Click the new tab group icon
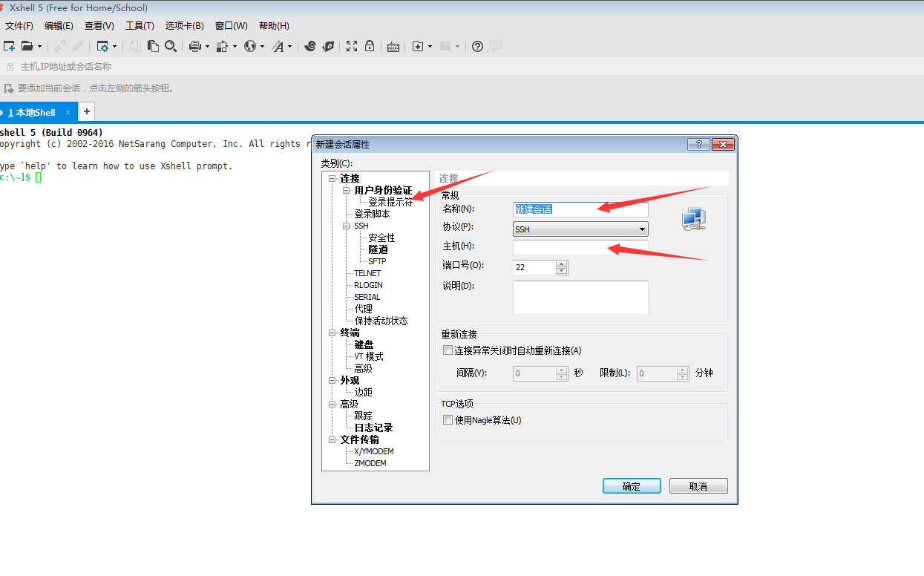This screenshot has width=924, height=576. click(x=418, y=46)
